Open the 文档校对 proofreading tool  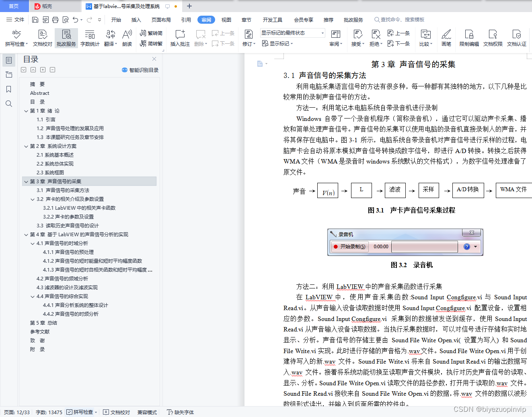[x=42, y=38]
